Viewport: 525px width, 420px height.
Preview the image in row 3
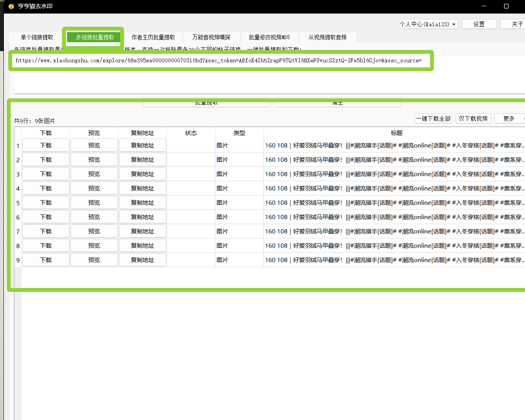[94, 174]
